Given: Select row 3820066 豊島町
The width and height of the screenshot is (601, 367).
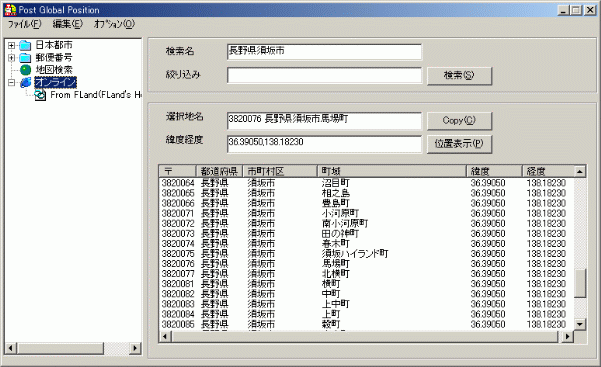Looking at the screenshot, I should coord(366,203).
